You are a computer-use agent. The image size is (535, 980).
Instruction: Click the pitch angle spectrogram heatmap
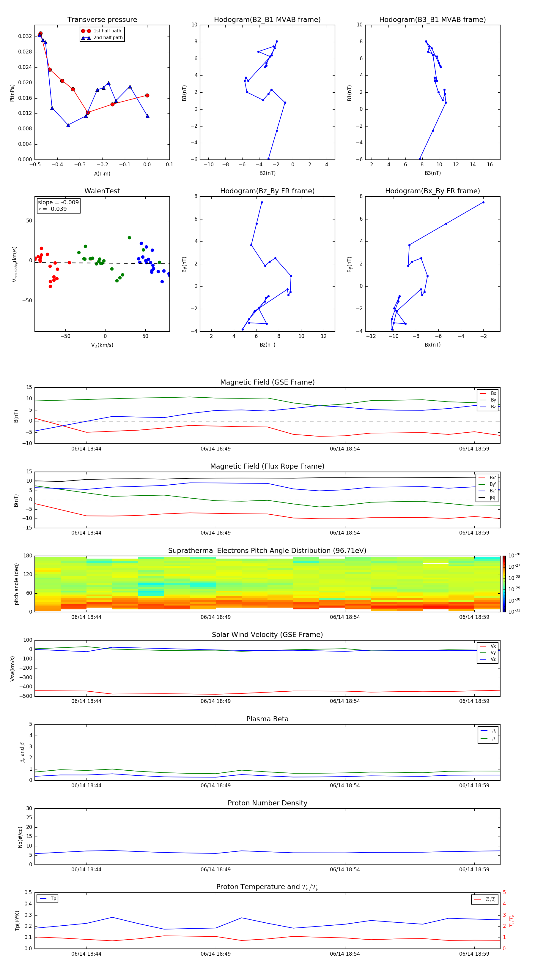pyautogui.click(x=267, y=584)
